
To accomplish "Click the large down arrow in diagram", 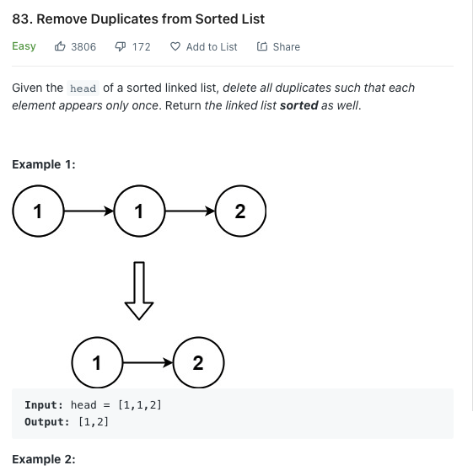I will click(x=139, y=291).
